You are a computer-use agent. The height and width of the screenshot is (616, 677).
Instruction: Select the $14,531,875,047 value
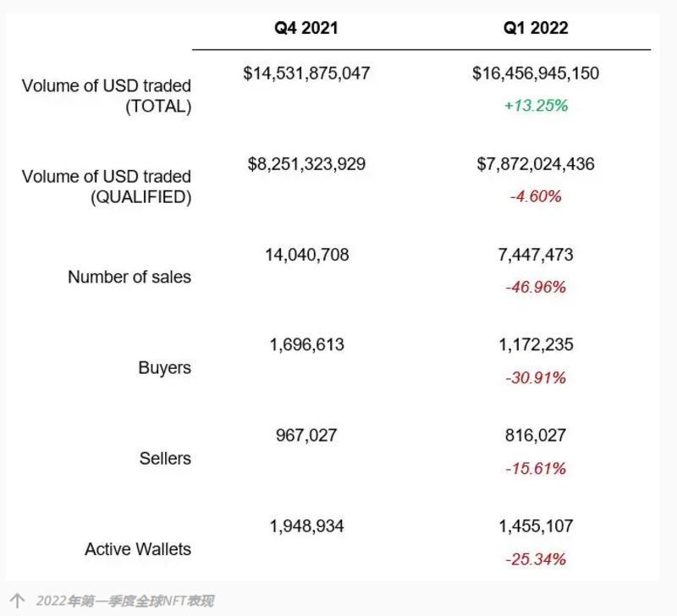(306, 74)
